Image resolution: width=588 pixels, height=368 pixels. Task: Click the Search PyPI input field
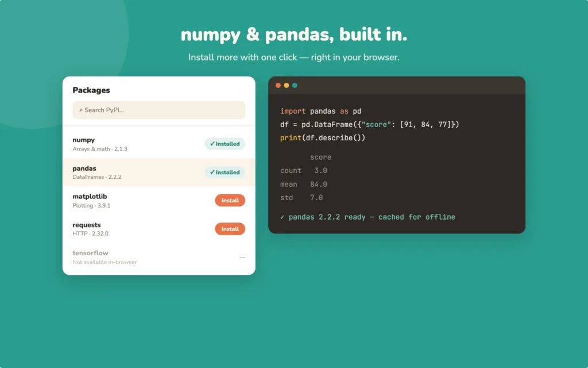pyautogui.click(x=158, y=110)
